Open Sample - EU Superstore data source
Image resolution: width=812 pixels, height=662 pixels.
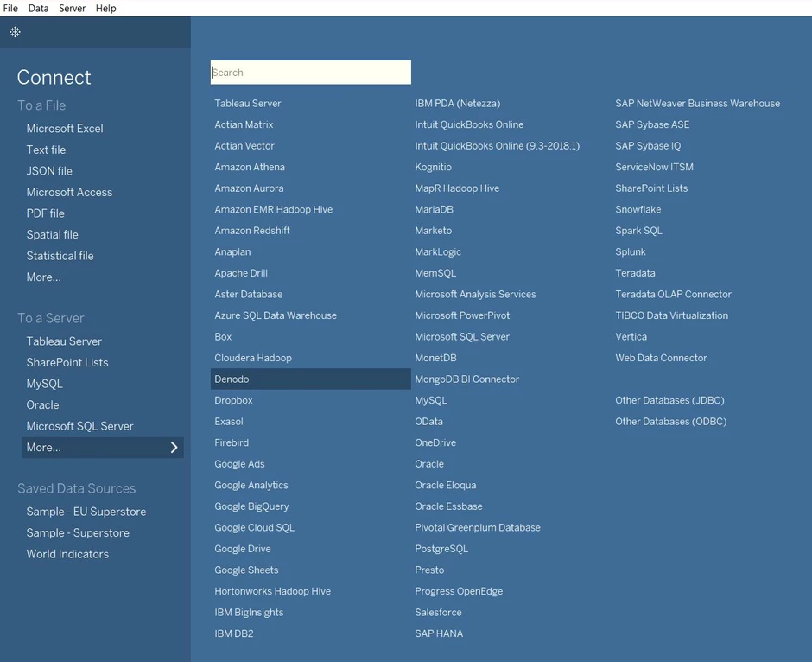[86, 512]
